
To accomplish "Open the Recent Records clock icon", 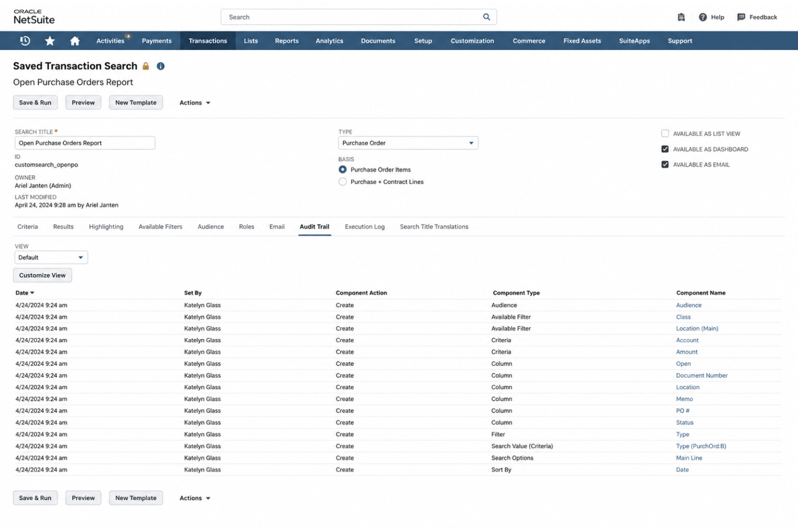I will point(25,40).
